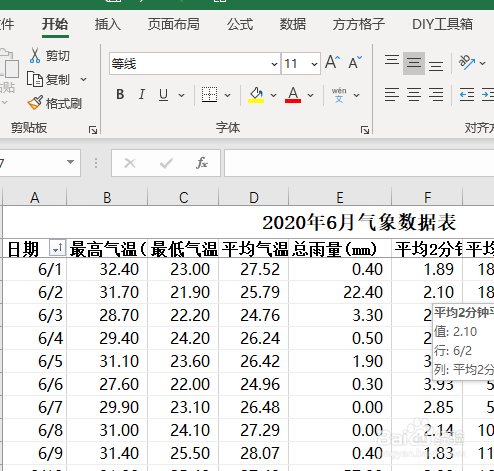Select column B header
The image size is (494, 471).
pyautogui.click(x=107, y=197)
